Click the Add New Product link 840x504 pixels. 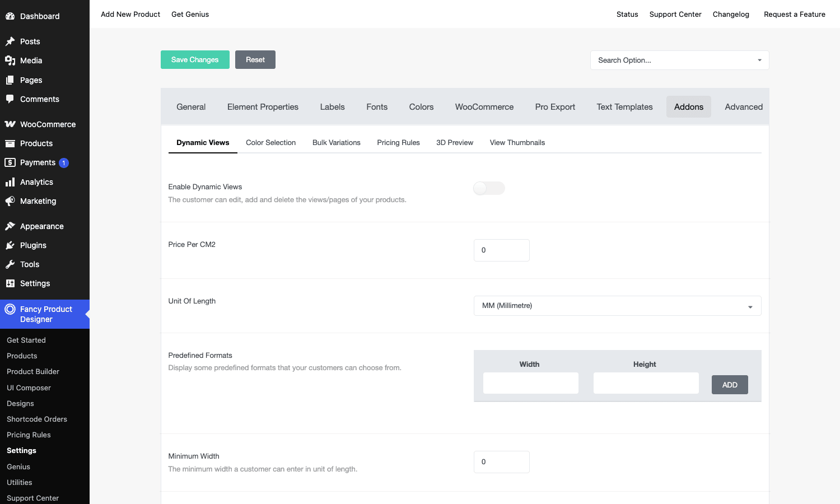[130, 14]
